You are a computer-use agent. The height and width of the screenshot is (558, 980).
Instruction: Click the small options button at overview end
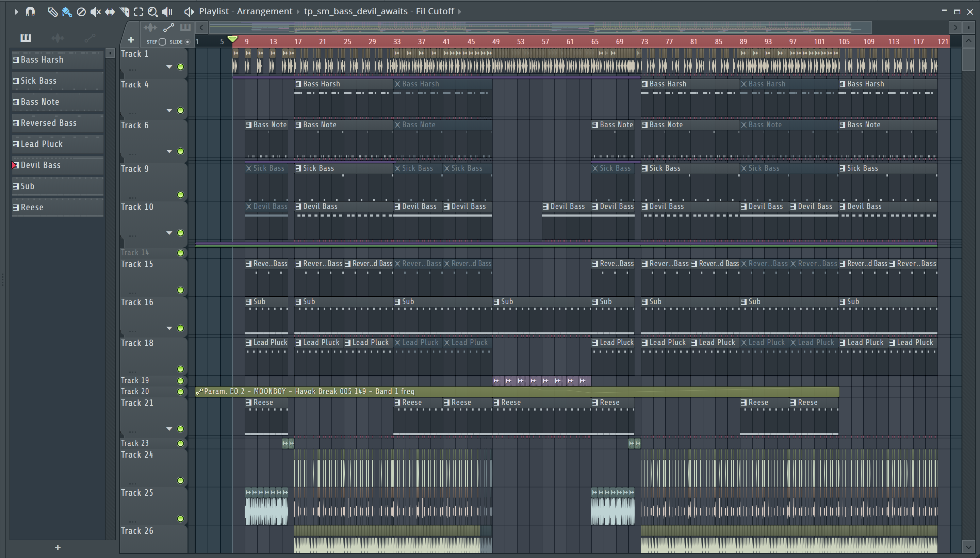point(968,28)
